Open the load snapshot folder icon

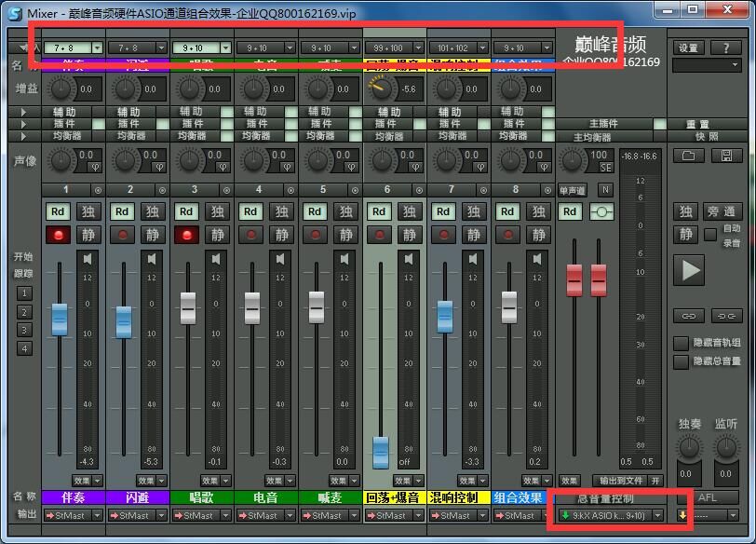pos(689,156)
